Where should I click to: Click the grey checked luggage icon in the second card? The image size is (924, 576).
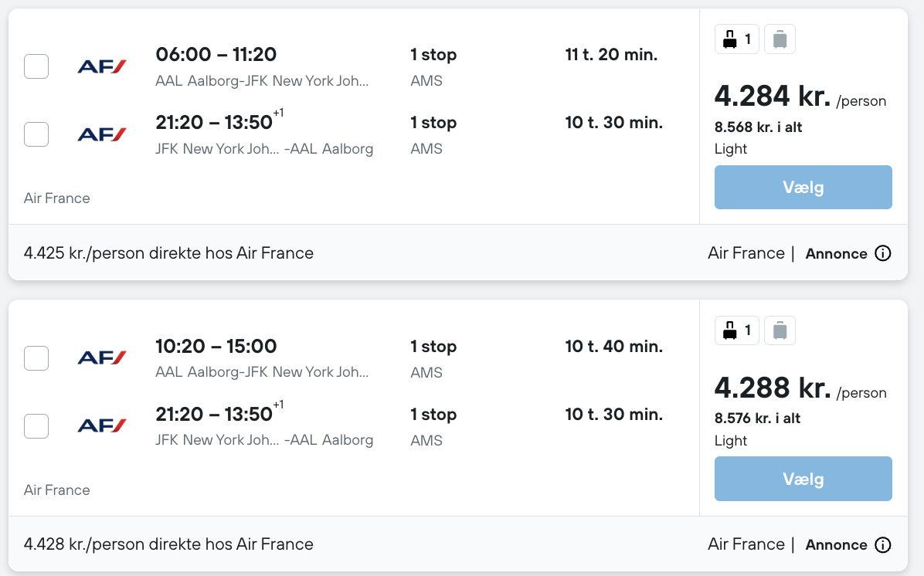[780, 330]
